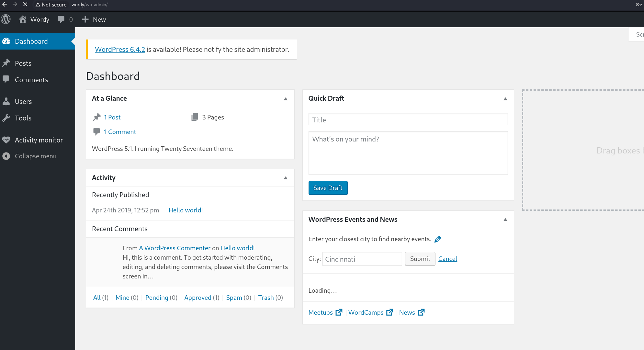Open the 1 Post link

[112, 117]
